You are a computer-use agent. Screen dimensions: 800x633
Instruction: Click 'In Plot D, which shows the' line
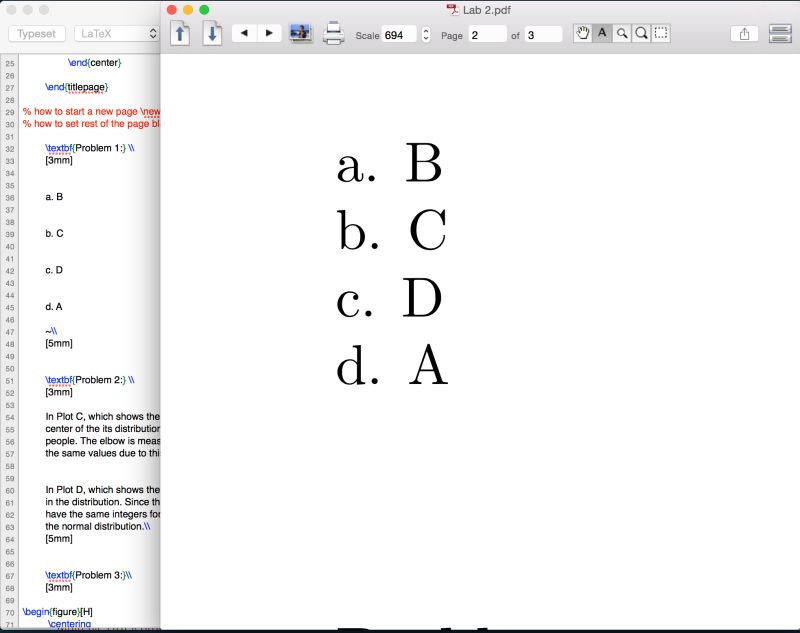[103, 490]
